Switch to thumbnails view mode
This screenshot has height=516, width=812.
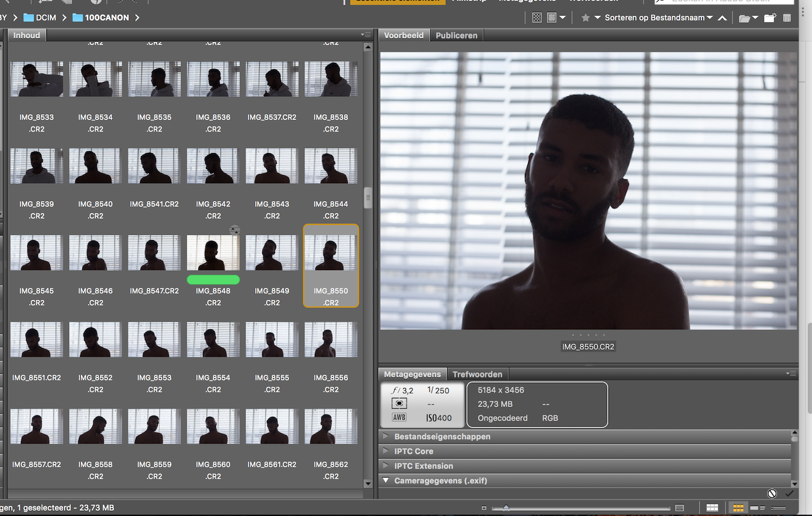[738, 508]
